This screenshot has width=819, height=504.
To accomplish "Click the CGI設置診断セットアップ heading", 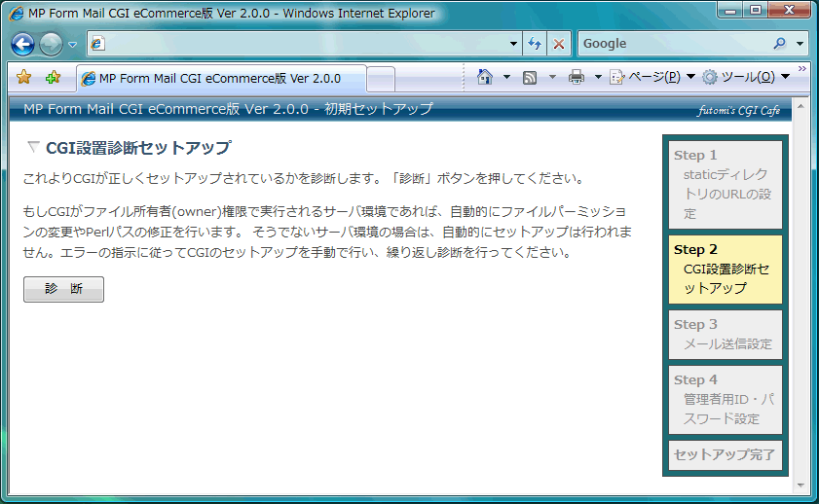I will point(138,148).
